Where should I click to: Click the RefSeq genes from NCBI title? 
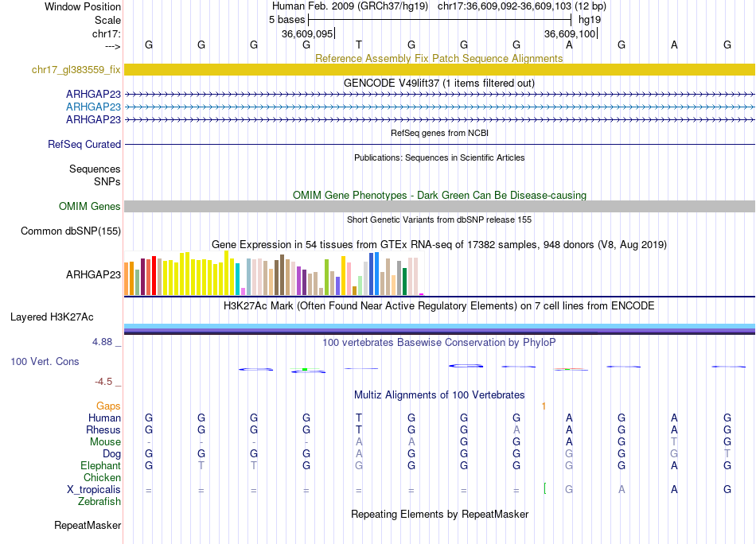tap(439, 133)
